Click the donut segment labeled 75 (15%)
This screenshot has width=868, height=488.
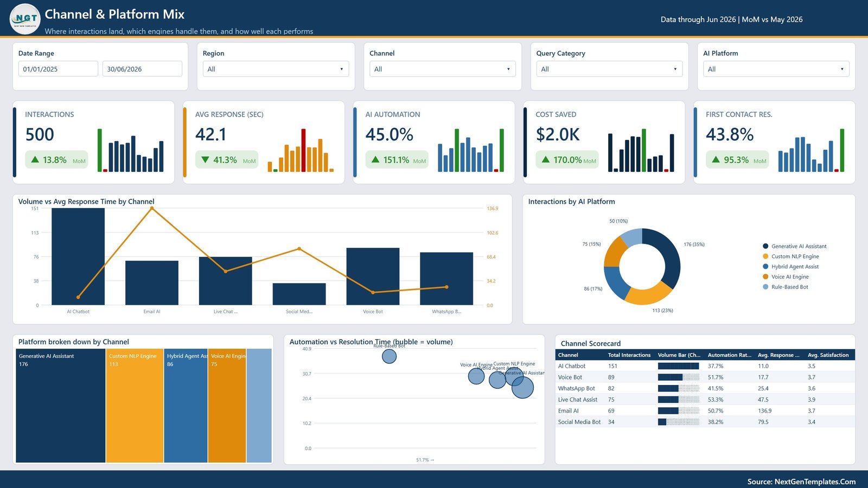615,252
